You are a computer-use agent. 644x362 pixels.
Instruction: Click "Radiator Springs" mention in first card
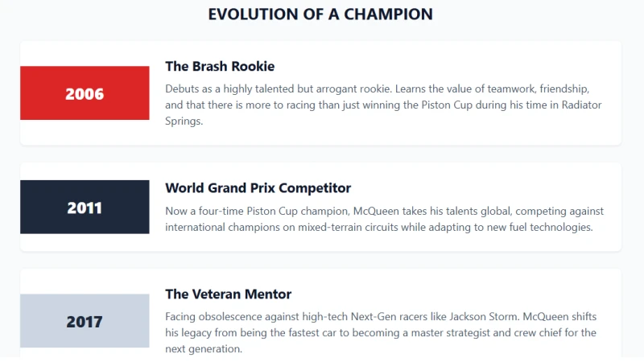pos(581,105)
